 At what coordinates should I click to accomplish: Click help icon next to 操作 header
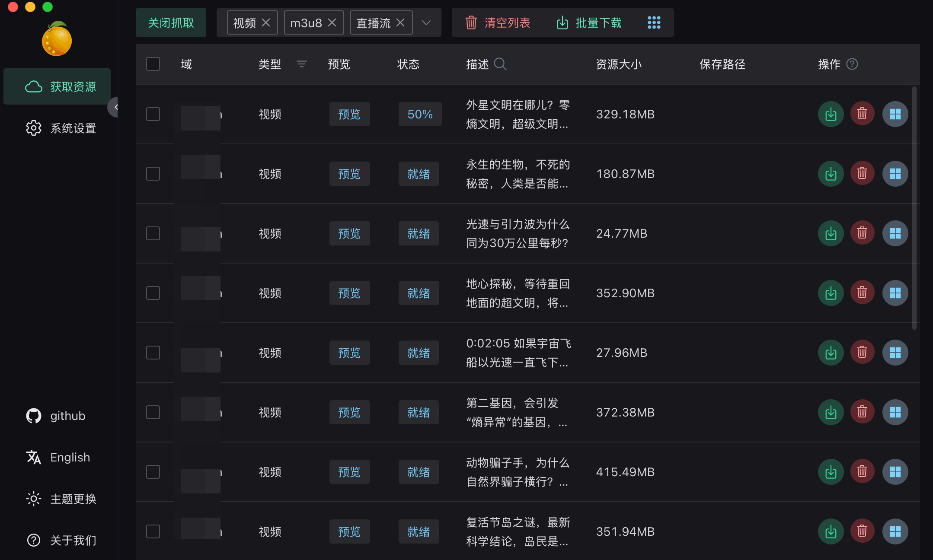[852, 64]
